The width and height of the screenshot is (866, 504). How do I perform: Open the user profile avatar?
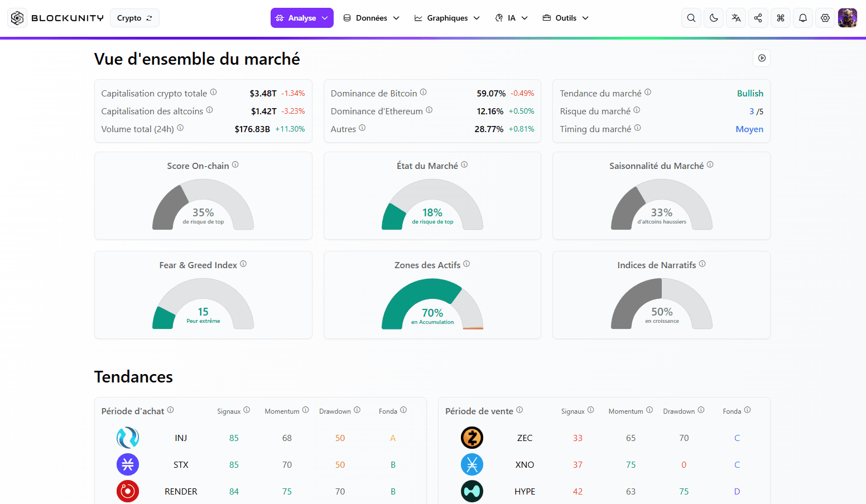(848, 18)
